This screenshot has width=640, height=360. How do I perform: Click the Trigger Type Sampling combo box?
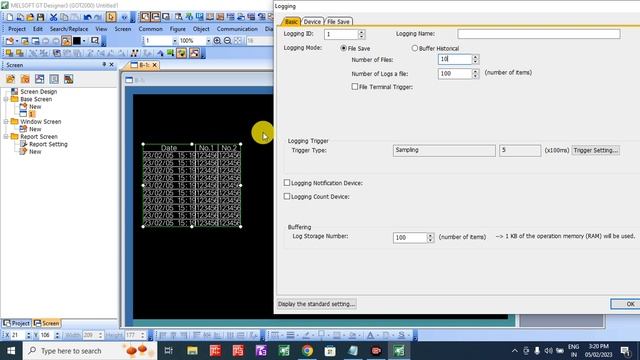point(444,150)
